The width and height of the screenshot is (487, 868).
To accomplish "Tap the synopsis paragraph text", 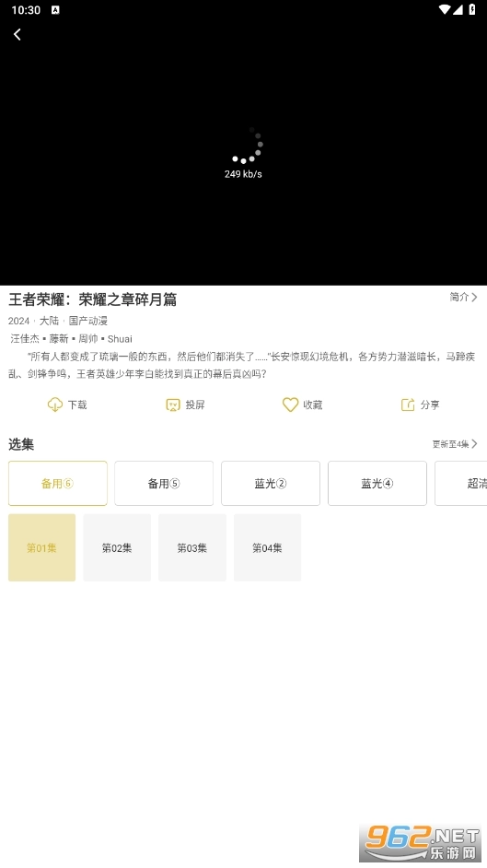I will (242, 366).
